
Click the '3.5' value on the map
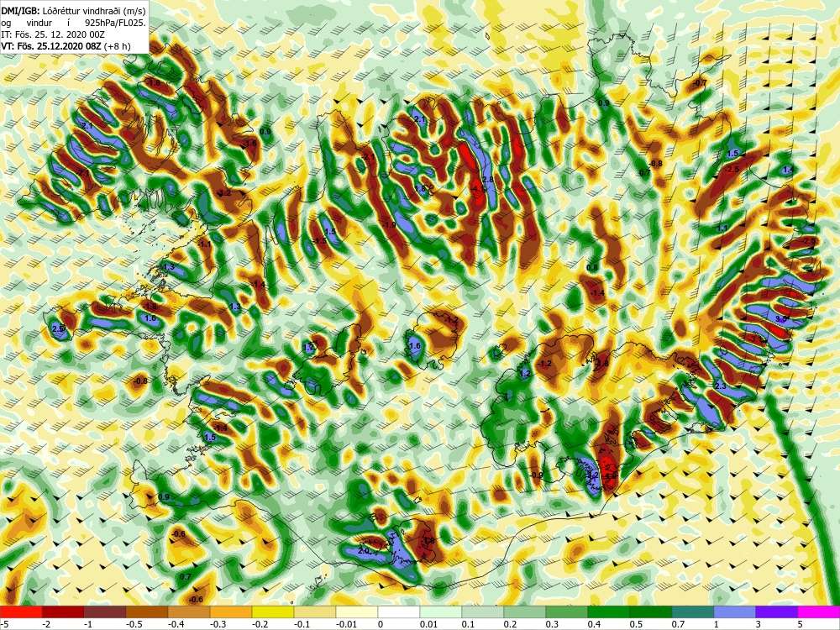(781, 318)
